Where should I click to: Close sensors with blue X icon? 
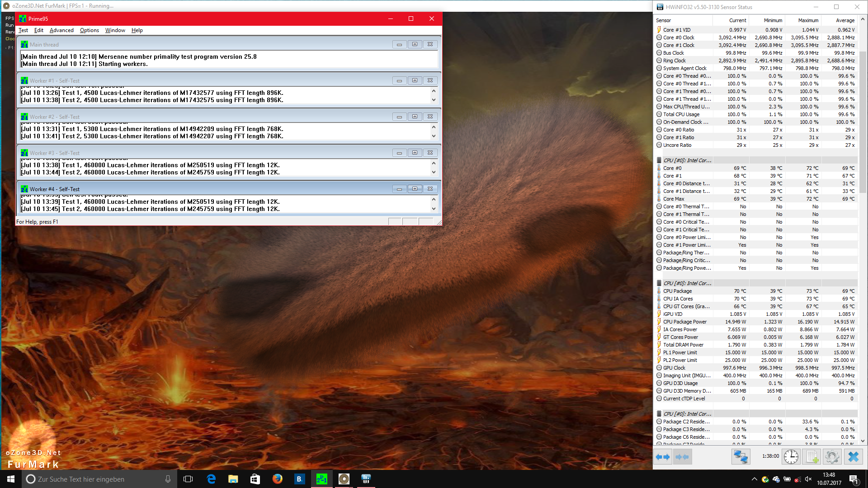(853, 457)
